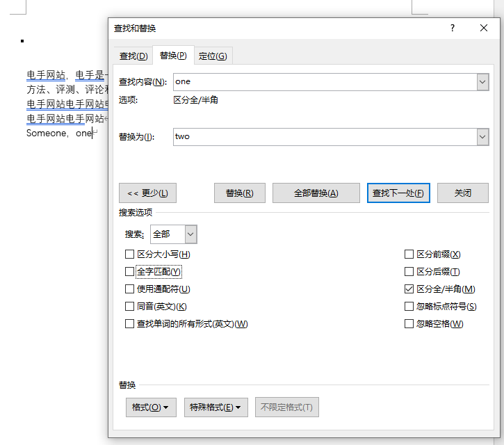Click the 关闭 button
The width and height of the screenshot is (504, 445).
(x=462, y=193)
